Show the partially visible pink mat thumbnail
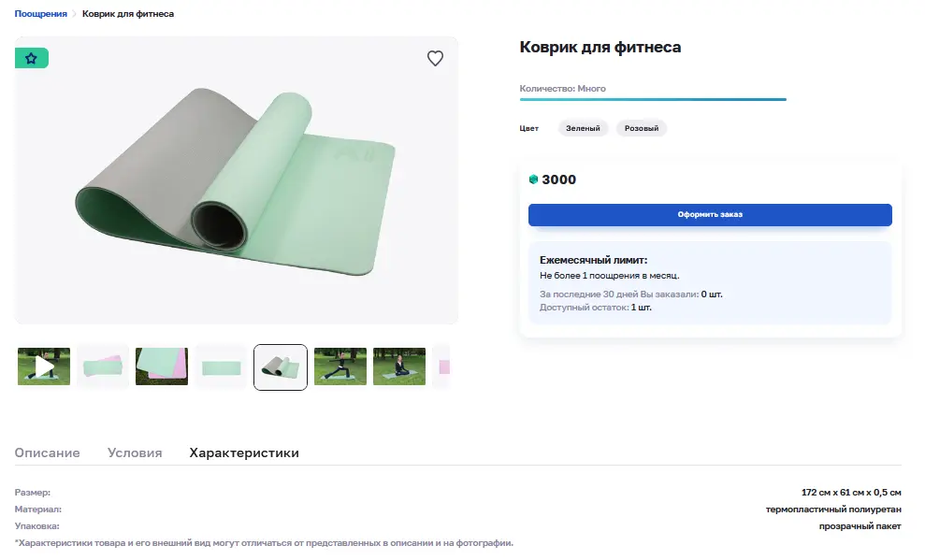This screenshot has width=925, height=560. click(441, 366)
